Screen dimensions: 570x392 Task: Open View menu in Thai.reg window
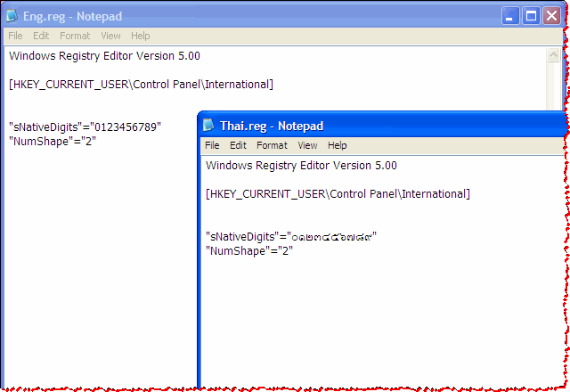[x=307, y=145]
